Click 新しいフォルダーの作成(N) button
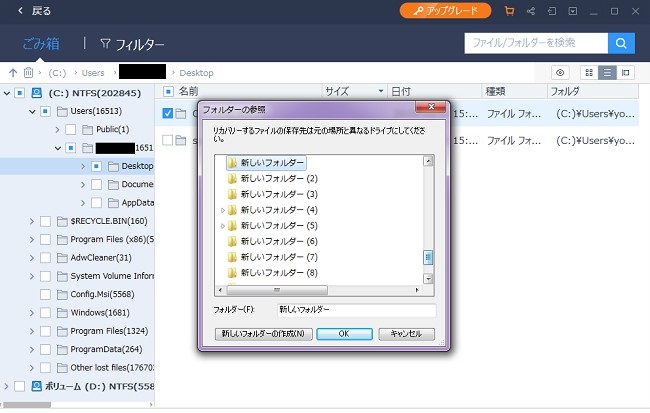This screenshot has width=650, height=413. pyautogui.click(x=264, y=334)
